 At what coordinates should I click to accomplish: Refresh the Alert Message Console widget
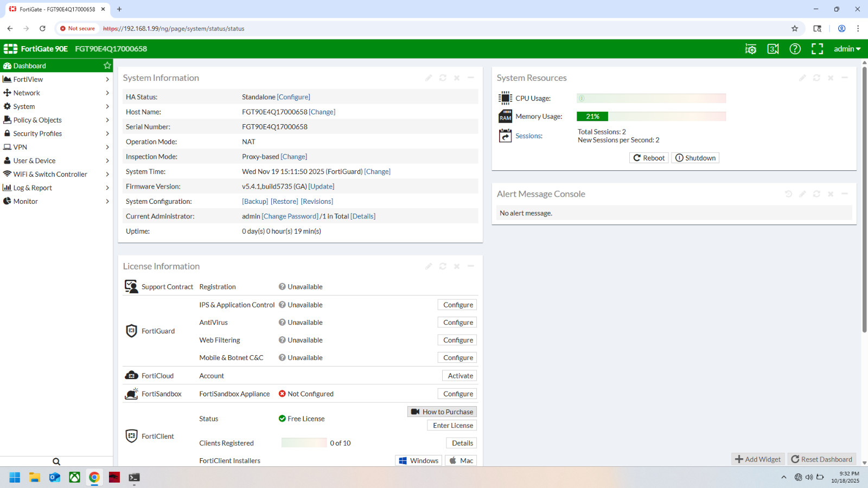pyautogui.click(x=816, y=194)
